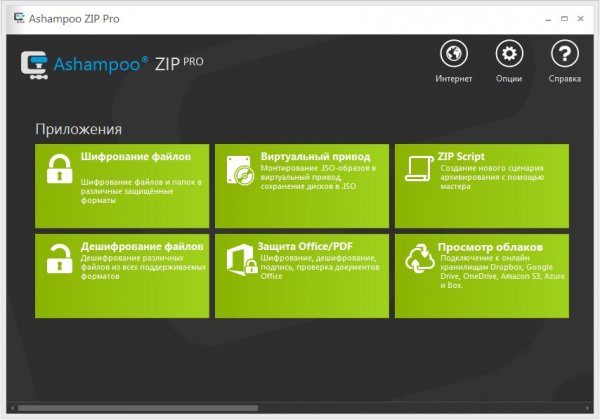600x420 pixels.
Task: Open Options via the gear icon
Action: 510,54
